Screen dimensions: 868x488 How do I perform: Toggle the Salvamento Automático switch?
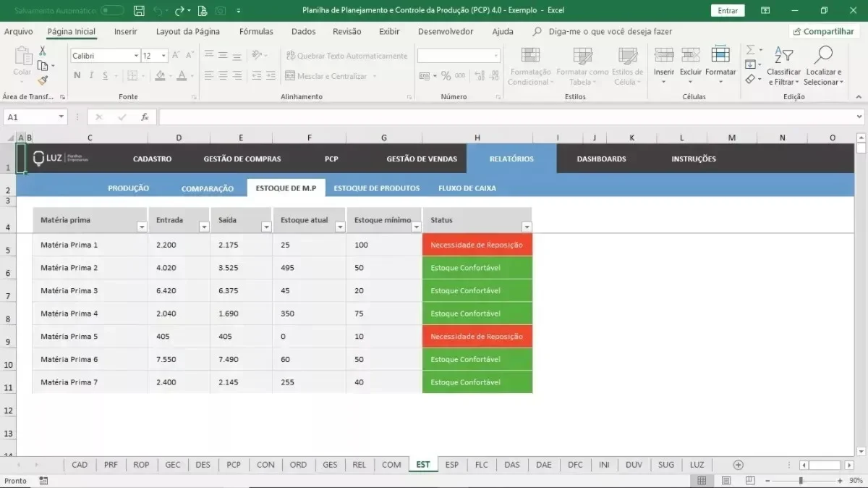(112, 11)
